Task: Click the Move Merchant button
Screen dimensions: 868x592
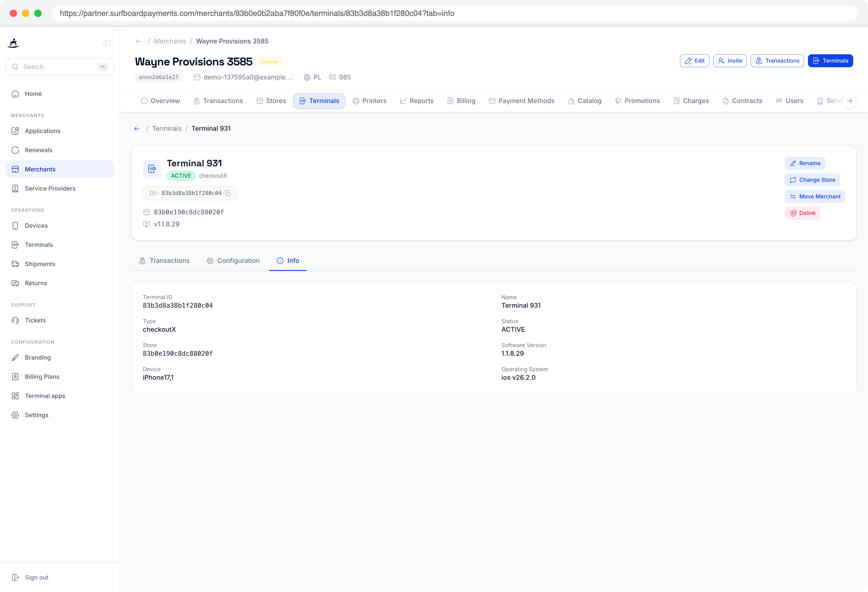Action: coord(815,196)
